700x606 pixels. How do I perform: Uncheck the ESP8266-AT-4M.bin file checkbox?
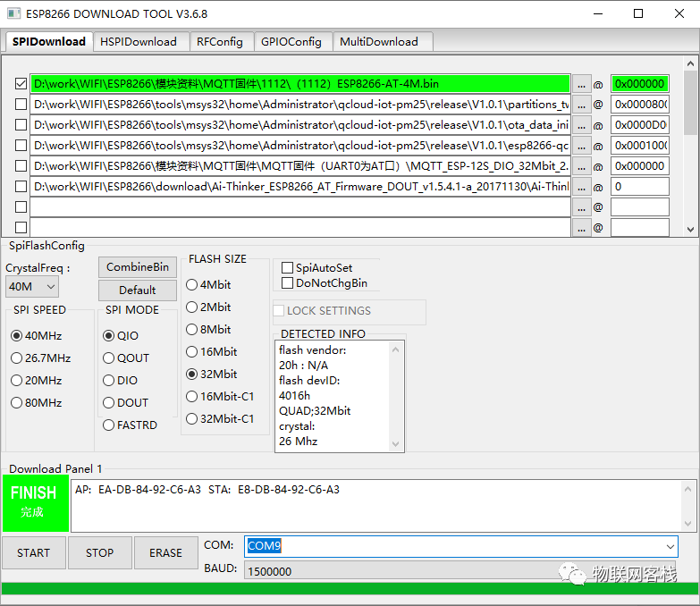[x=21, y=83]
